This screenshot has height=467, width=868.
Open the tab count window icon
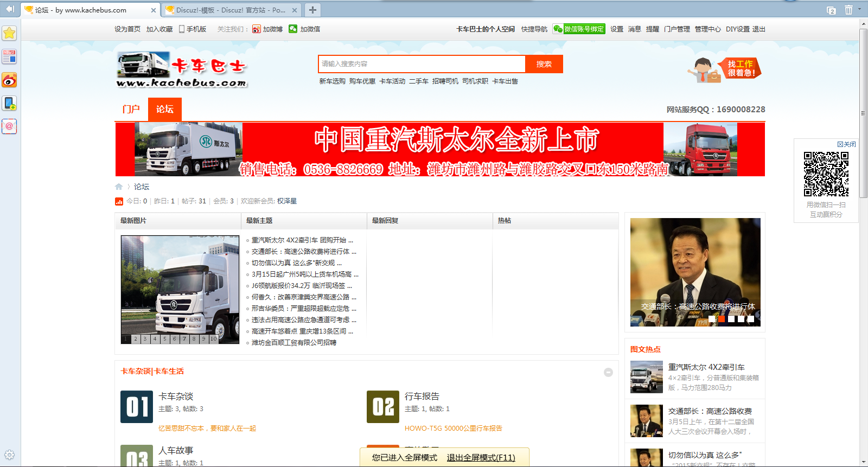pos(831,10)
